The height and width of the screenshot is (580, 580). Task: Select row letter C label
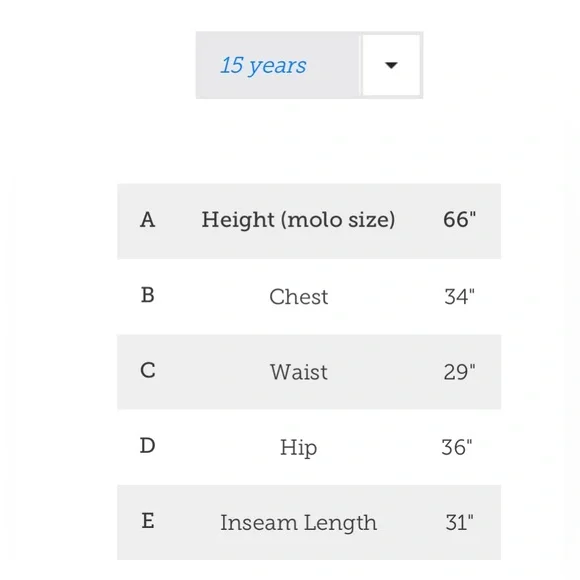coord(148,371)
